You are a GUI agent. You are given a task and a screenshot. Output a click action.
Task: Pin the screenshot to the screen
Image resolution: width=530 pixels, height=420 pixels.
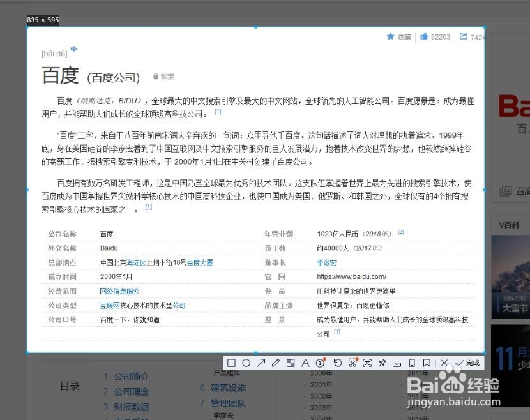point(382,363)
